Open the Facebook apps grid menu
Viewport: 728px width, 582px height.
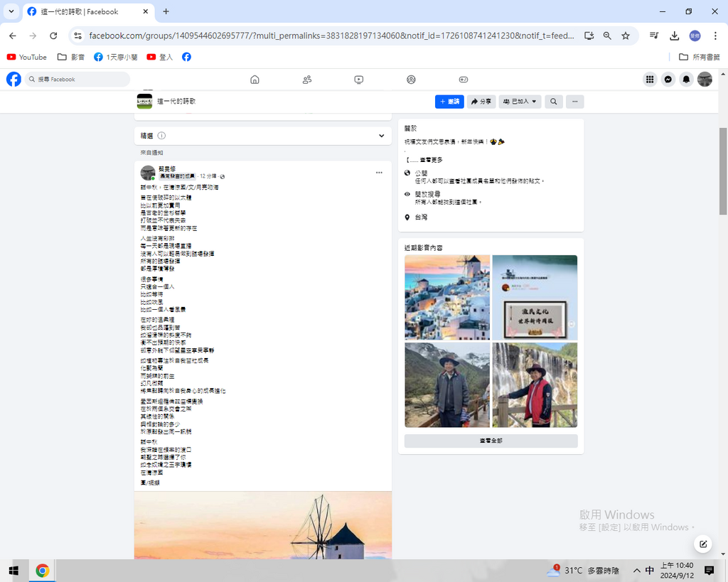pyautogui.click(x=650, y=80)
